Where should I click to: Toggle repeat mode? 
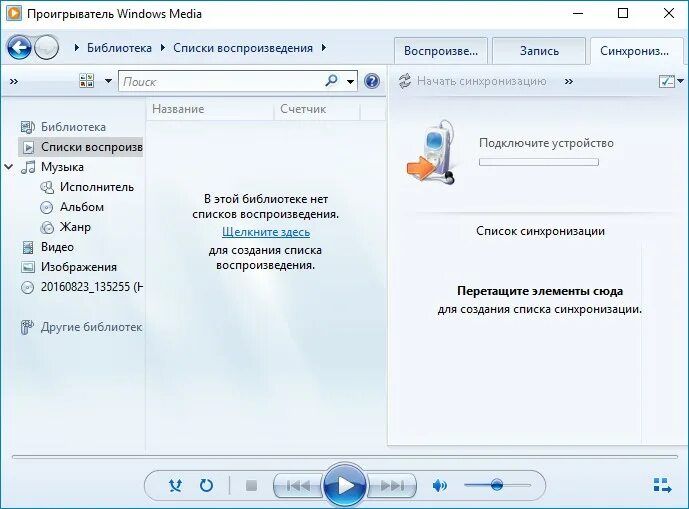[x=206, y=485]
